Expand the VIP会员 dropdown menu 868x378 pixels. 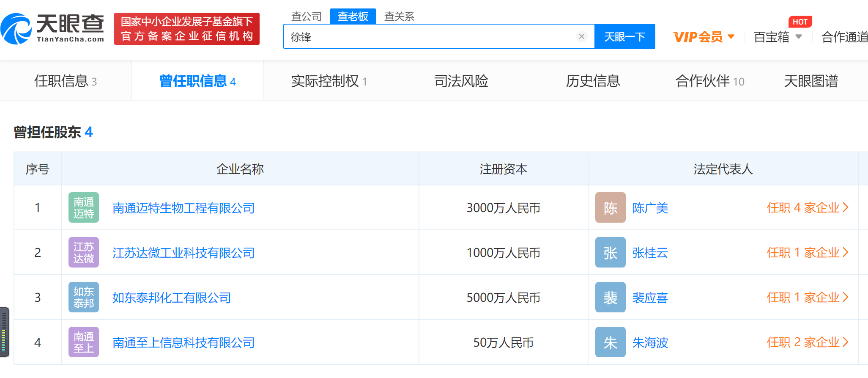pyautogui.click(x=704, y=37)
